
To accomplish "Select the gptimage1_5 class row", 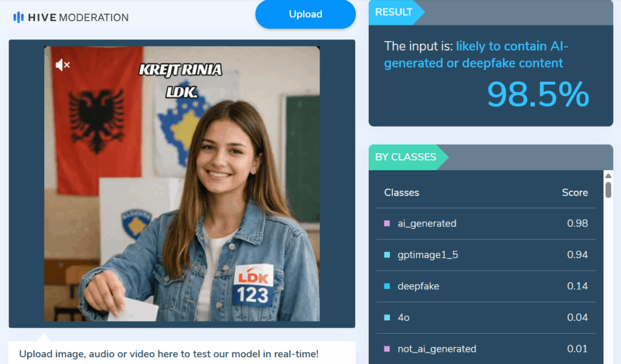I will point(486,255).
